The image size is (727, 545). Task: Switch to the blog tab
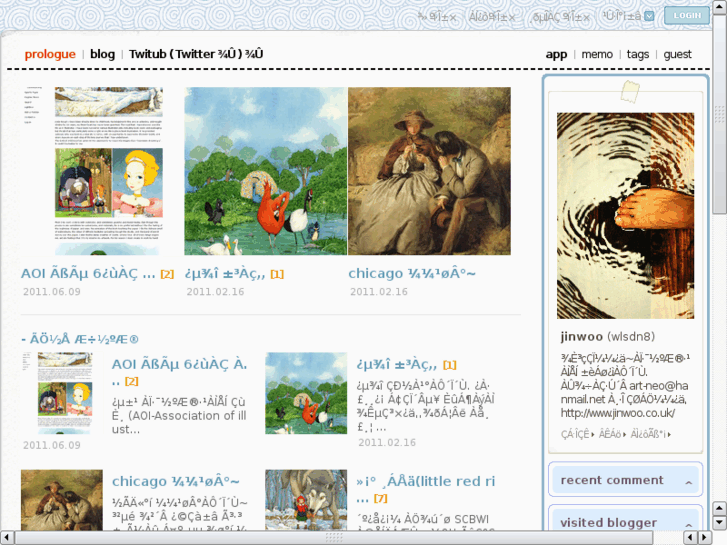pos(102,54)
